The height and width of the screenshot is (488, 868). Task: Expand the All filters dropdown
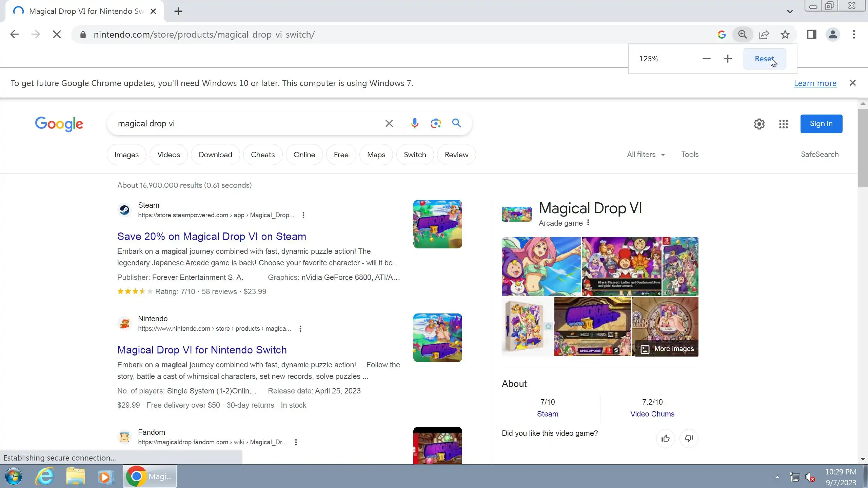(646, 155)
